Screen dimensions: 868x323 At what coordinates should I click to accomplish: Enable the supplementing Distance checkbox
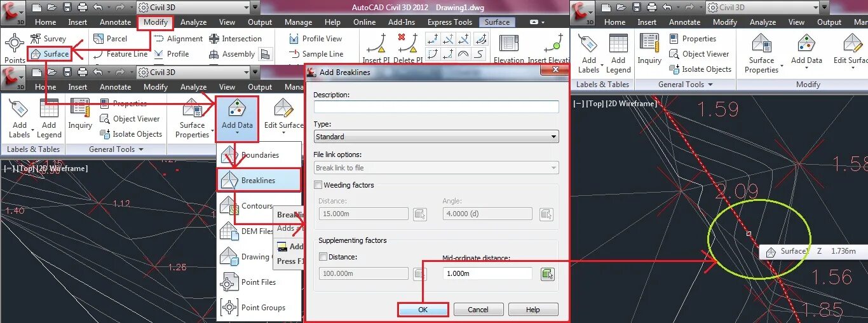(323, 257)
